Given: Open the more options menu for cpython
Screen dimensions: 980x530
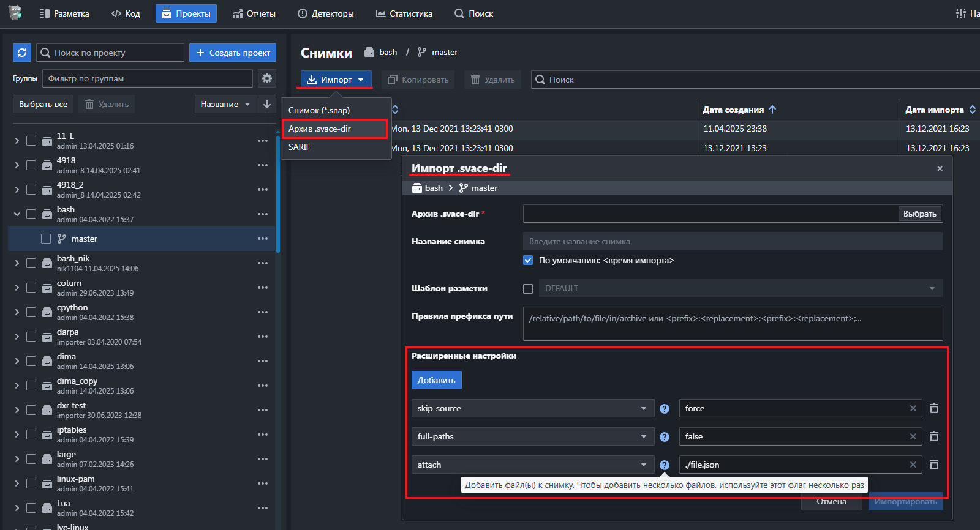Looking at the screenshot, I should (x=263, y=312).
